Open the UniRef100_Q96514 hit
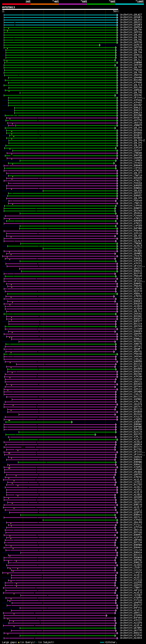 point(131,27)
